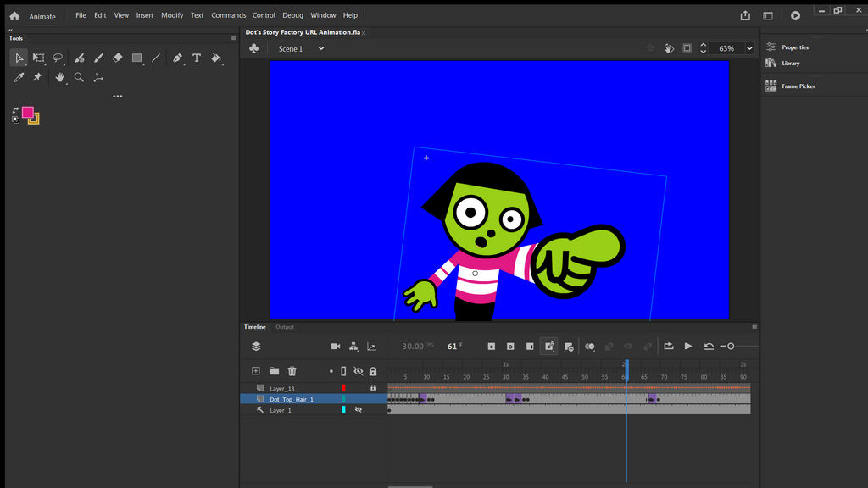The height and width of the screenshot is (488, 868).
Task: Create a new layer in the timeline
Action: (256, 371)
